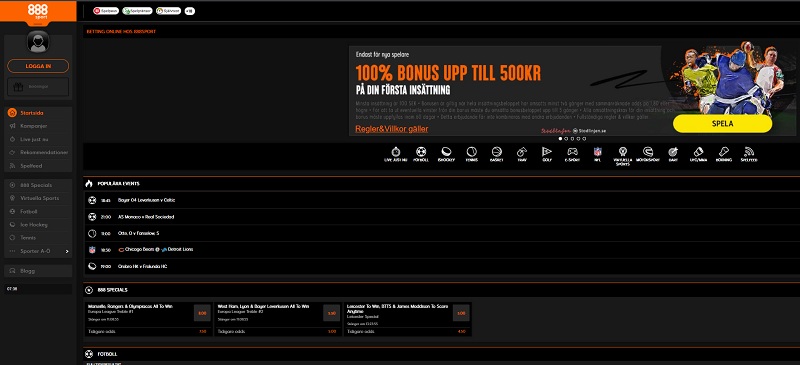Viewport: 800px width, 365px height.
Task: Click the Självtest badge in top bar
Action: coord(168,11)
